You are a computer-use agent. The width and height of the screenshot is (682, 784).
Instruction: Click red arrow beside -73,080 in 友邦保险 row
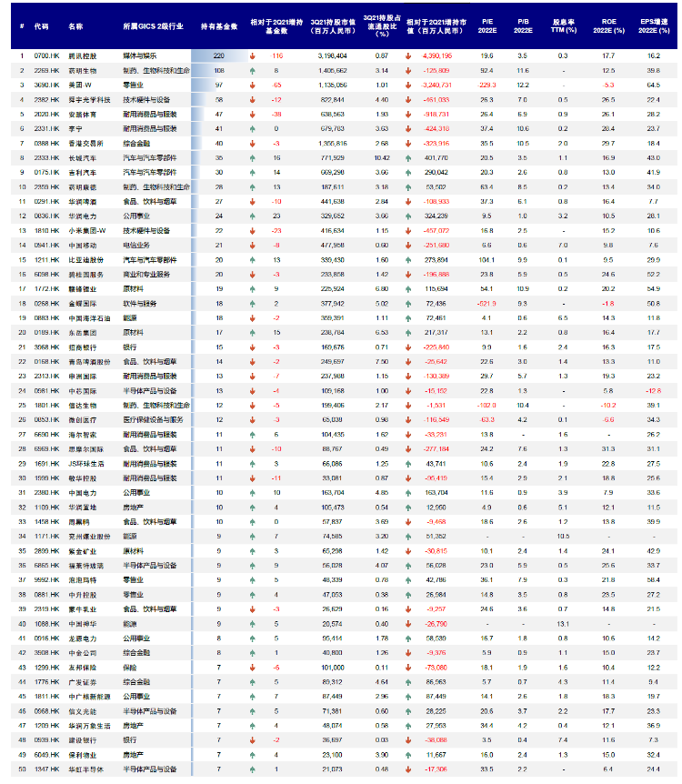click(408, 668)
